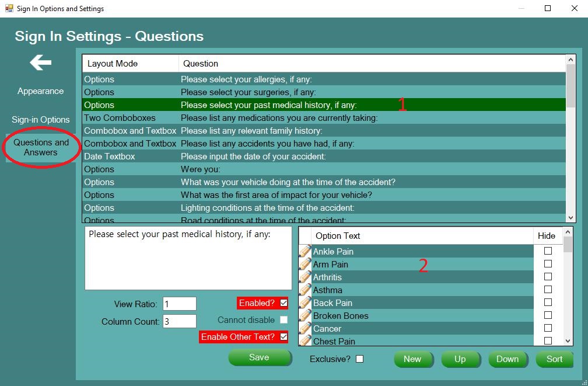
Task: Edit the View Ratio input field
Action: (179, 303)
